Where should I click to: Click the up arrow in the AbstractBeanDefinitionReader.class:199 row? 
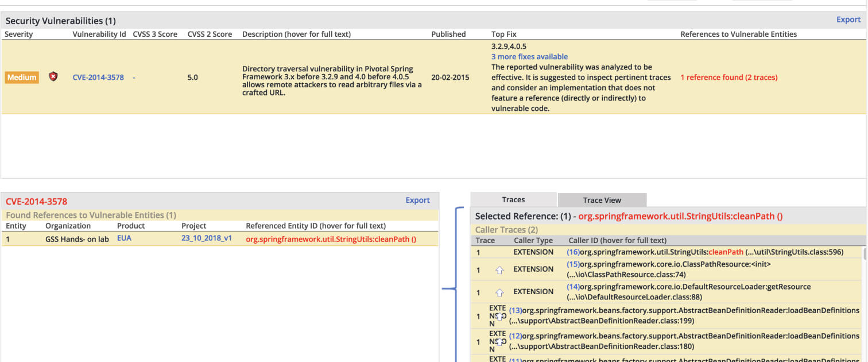click(x=499, y=315)
